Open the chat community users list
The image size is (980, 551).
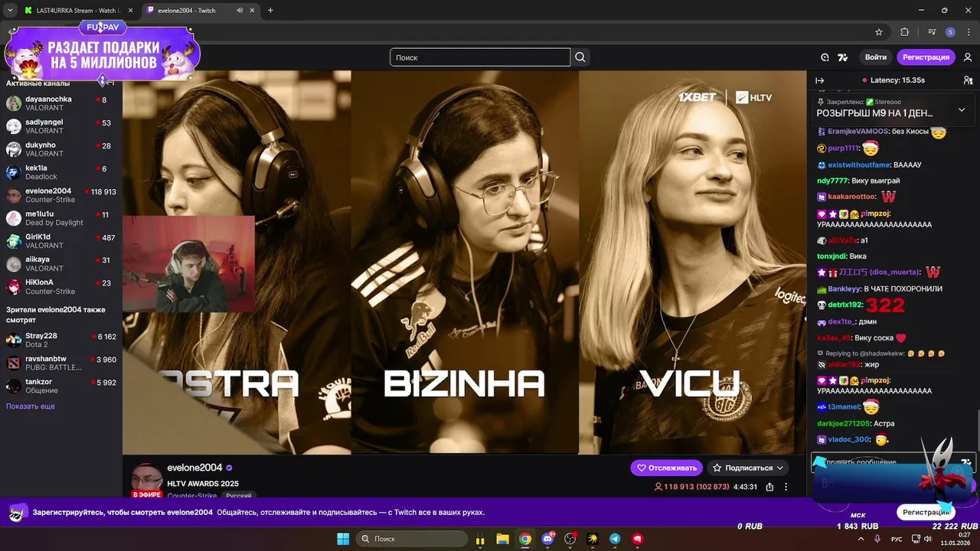click(968, 80)
